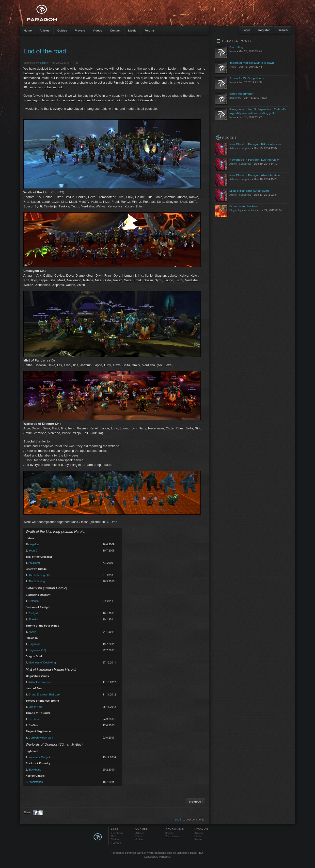Open the Cataclysm raid group screenshot
This screenshot has height=868, width=315.
coord(112,239)
